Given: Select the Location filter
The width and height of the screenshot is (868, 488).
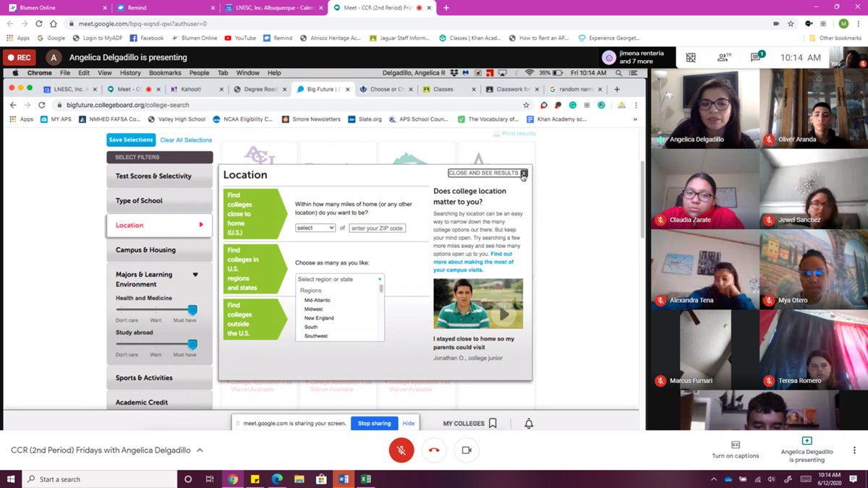Looking at the screenshot, I should tap(159, 226).
